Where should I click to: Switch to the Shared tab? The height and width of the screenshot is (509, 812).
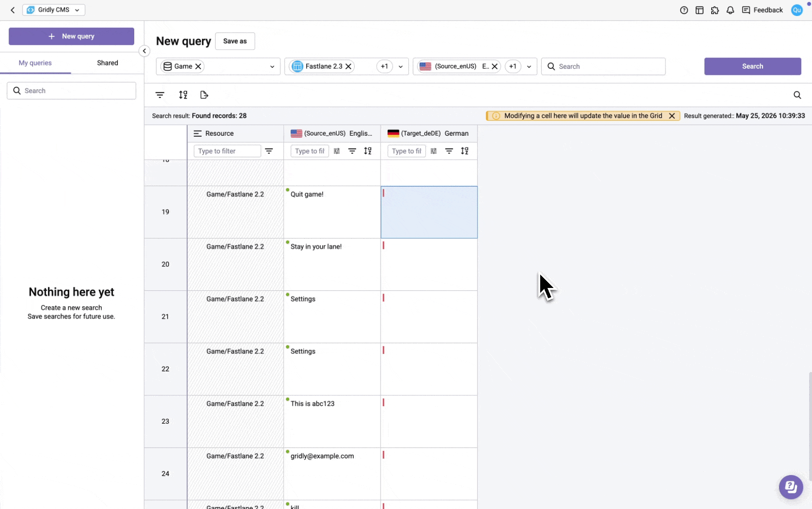(x=107, y=63)
